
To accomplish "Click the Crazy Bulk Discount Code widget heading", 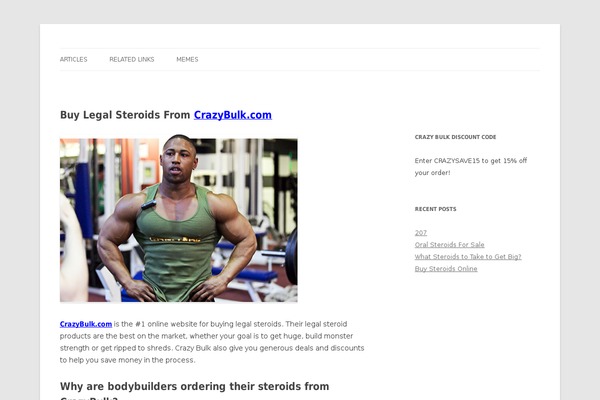I will [455, 137].
